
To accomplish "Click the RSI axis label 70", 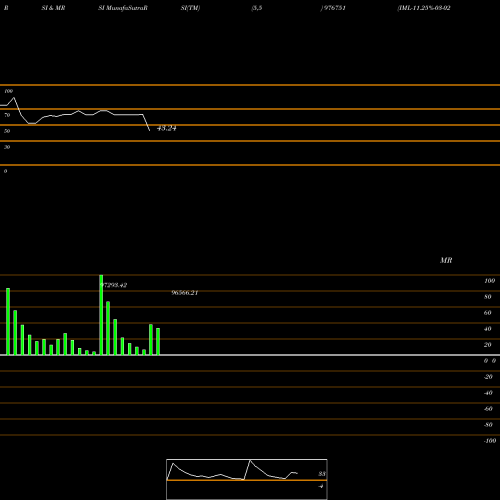I will click(7, 115).
